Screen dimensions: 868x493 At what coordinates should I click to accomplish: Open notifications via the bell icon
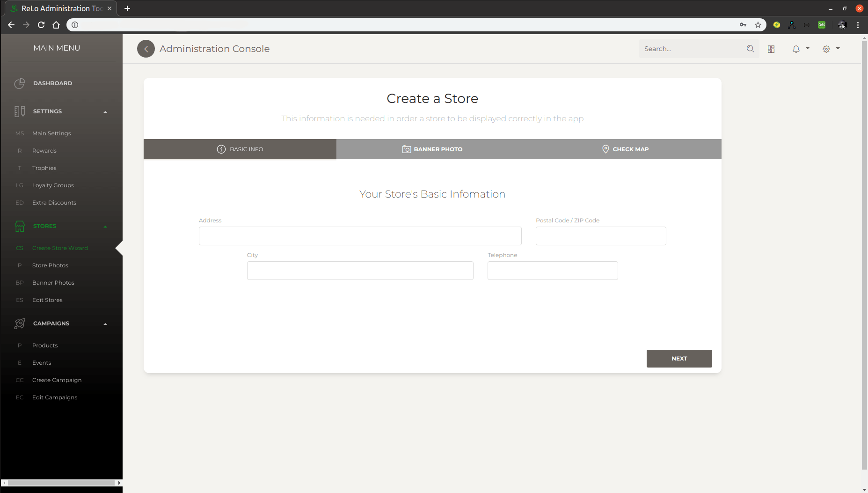pyautogui.click(x=795, y=49)
